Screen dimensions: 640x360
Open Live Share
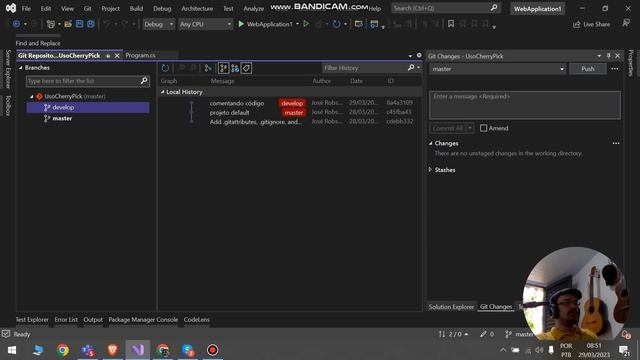point(591,24)
